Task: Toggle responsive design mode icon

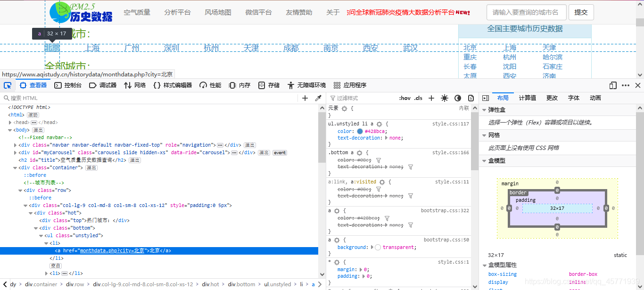Action: point(613,85)
